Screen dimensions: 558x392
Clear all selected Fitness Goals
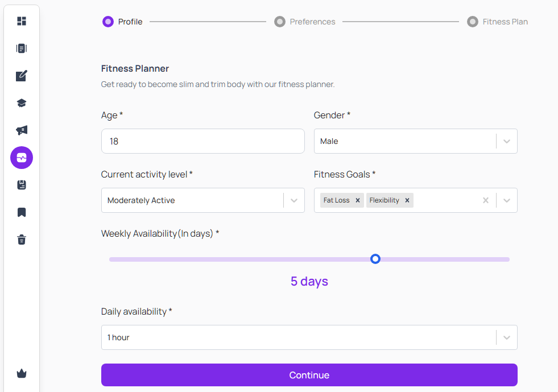[485, 200]
